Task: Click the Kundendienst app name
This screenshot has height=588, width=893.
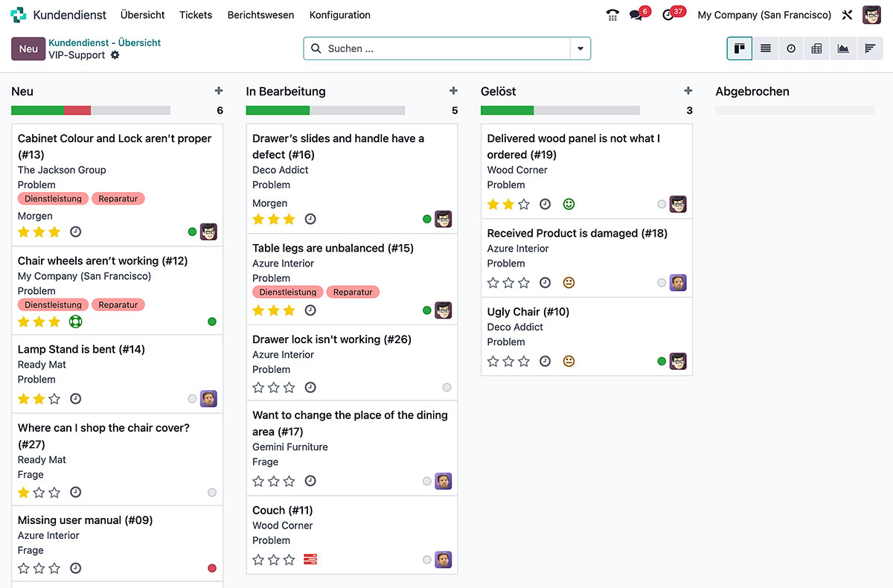Action: pos(70,15)
